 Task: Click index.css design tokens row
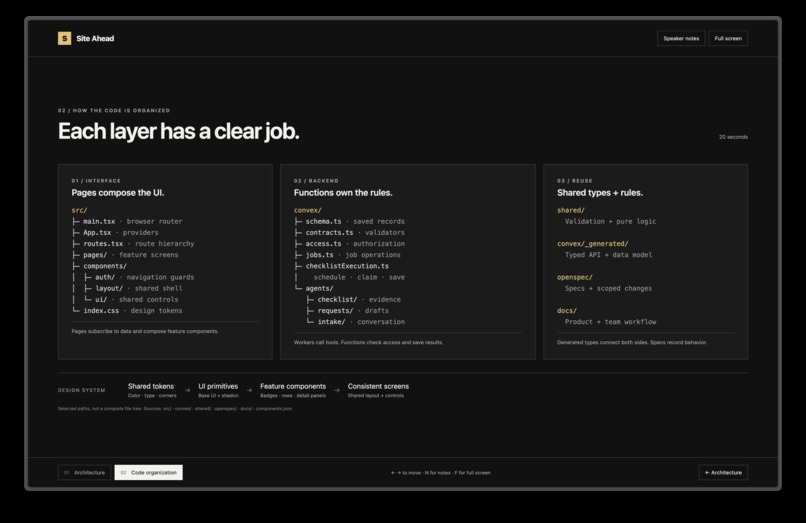[127, 311]
